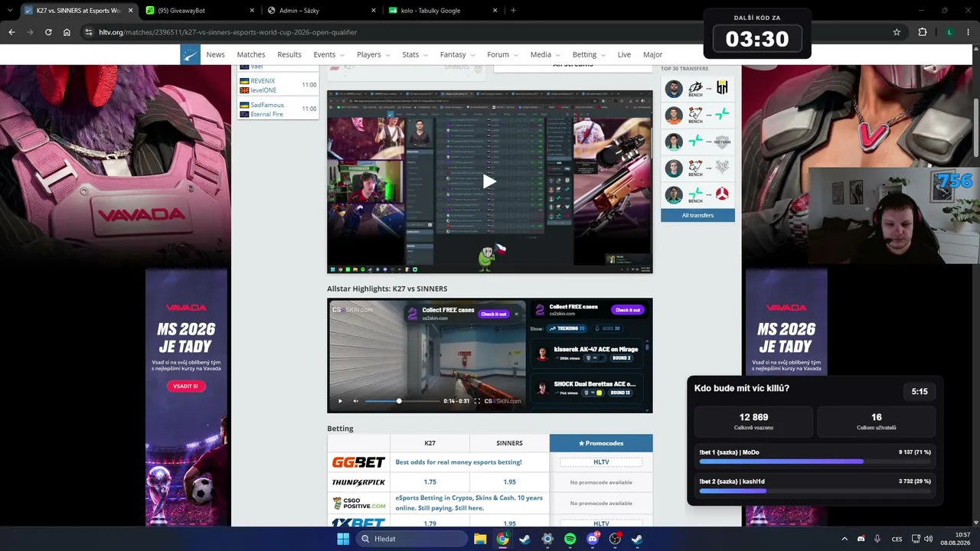Click the microphone icon in system tray
The width and height of the screenshot is (980, 551).
pos(877,539)
